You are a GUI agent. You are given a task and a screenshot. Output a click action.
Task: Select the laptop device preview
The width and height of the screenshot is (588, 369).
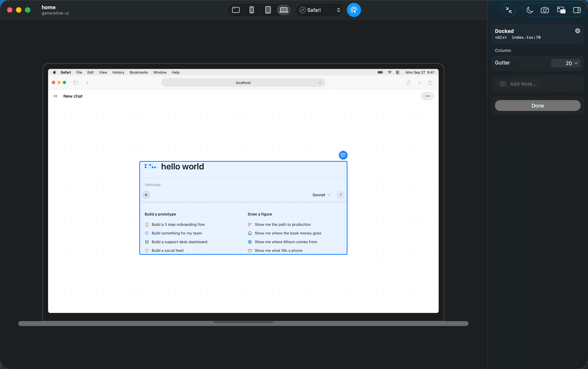pyautogui.click(x=284, y=10)
